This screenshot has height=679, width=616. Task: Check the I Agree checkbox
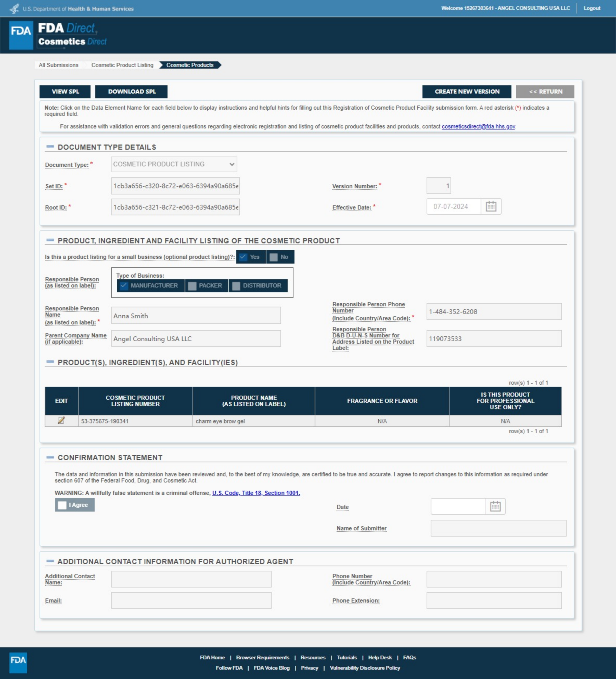click(x=62, y=505)
